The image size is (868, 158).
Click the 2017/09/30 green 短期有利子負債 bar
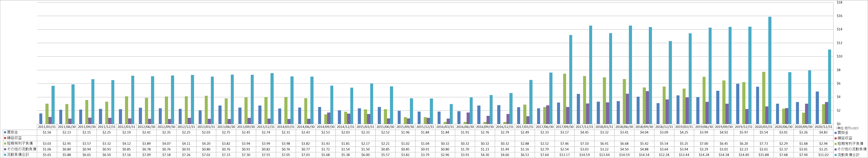click(565, 99)
